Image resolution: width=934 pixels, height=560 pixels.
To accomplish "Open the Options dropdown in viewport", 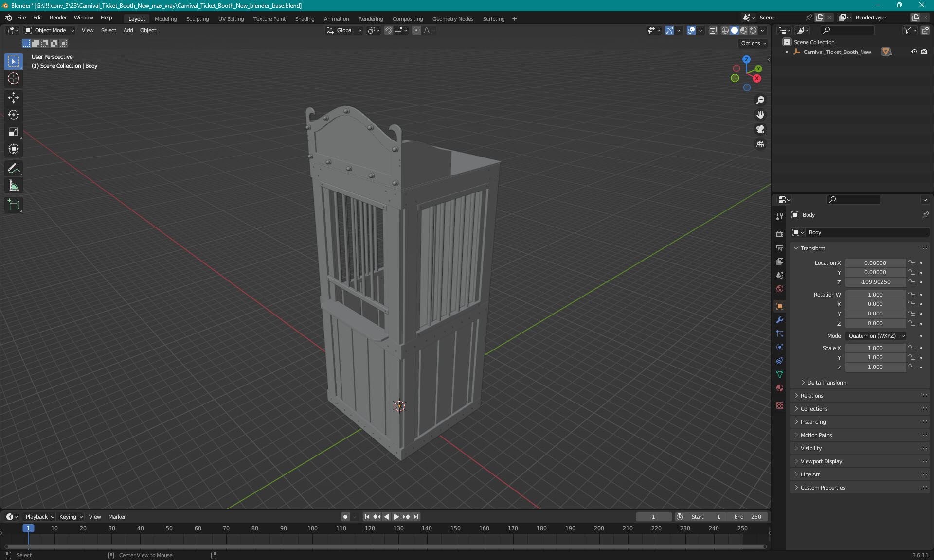I will pos(754,43).
